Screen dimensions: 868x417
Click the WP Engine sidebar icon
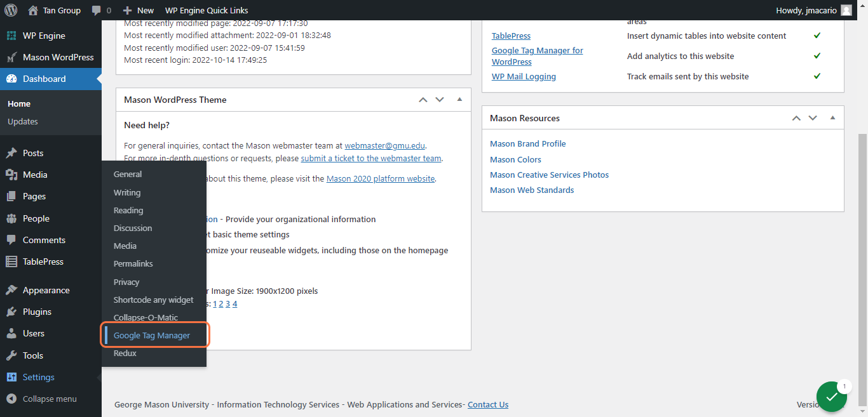coord(11,36)
